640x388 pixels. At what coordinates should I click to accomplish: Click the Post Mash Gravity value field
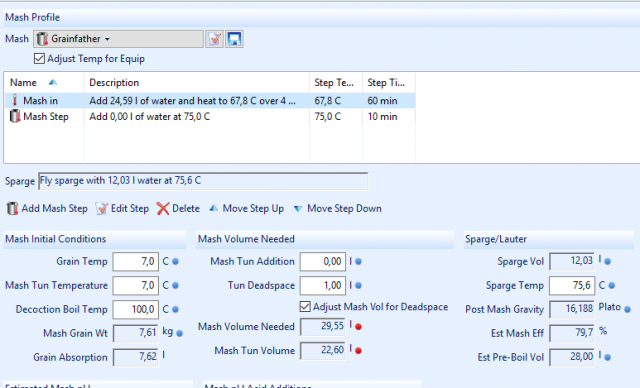(x=572, y=309)
